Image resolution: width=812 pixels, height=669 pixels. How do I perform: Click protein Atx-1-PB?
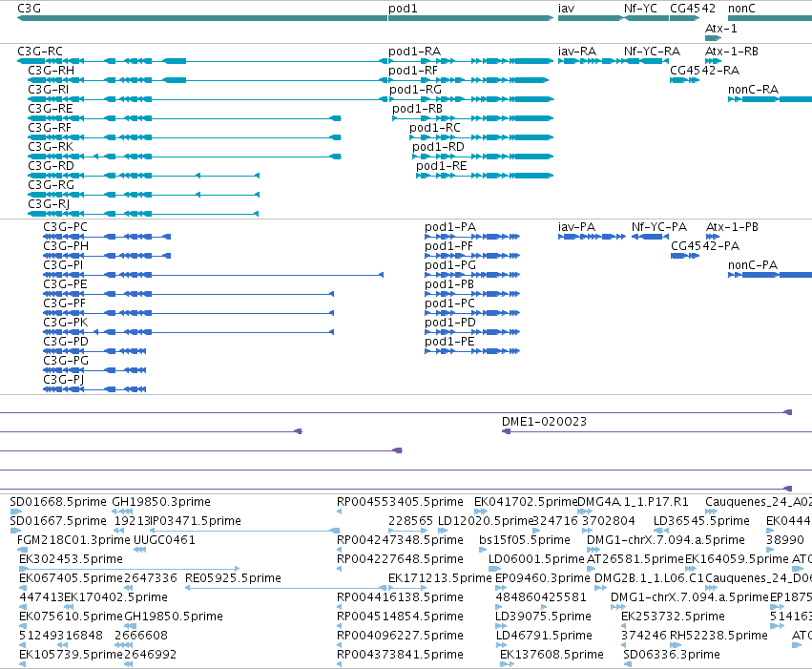point(713,237)
